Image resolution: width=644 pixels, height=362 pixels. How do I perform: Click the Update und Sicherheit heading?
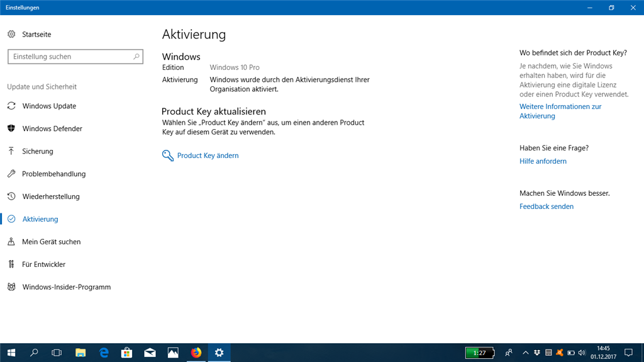[x=42, y=86]
